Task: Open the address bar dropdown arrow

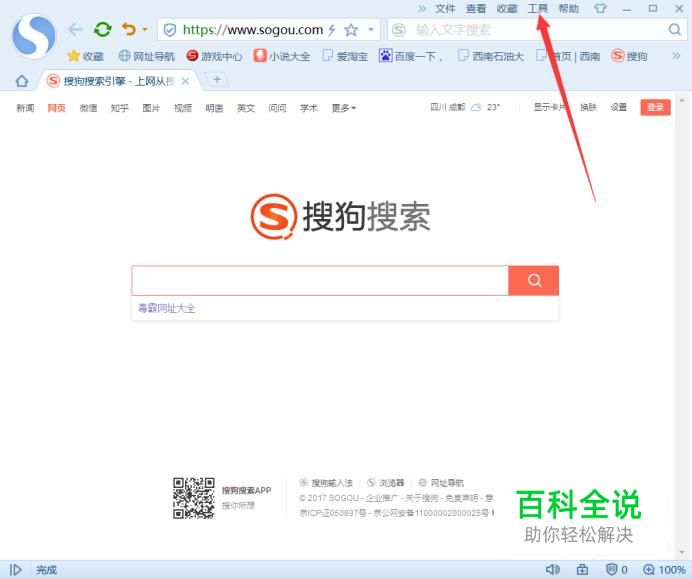Action: [x=371, y=30]
